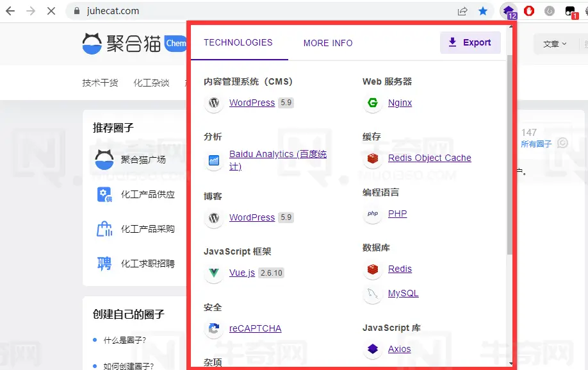This screenshot has width=588, height=370.
Task: Click the blue bookmark star
Action: tap(483, 11)
